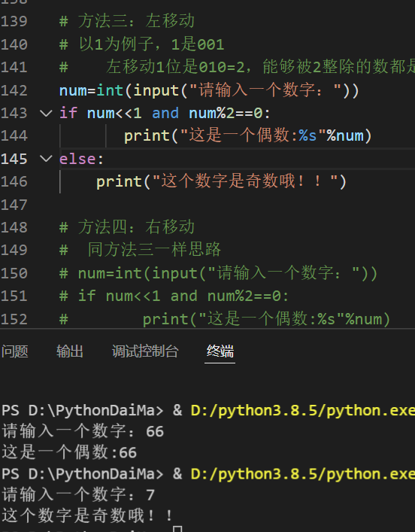Switch to the 输出 tab

click(70, 351)
